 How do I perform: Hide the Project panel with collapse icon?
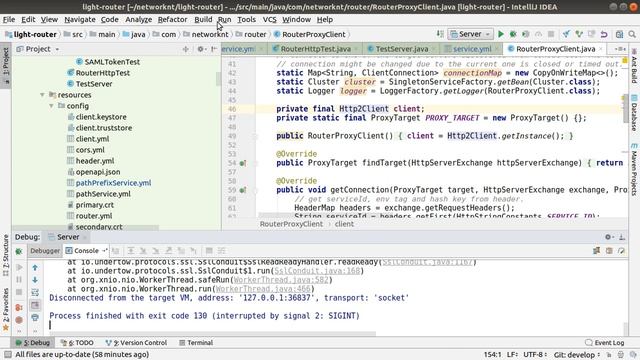(213, 49)
